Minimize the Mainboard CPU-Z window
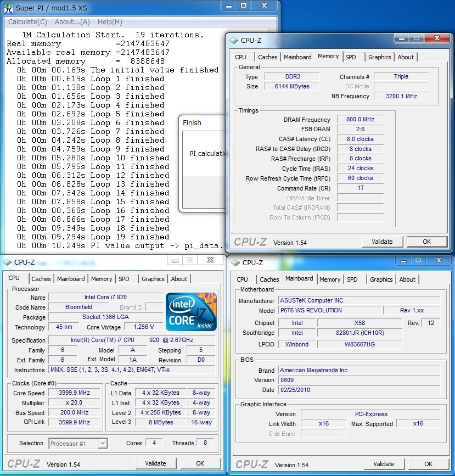The width and height of the screenshot is (455, 476). coord(403,260)
